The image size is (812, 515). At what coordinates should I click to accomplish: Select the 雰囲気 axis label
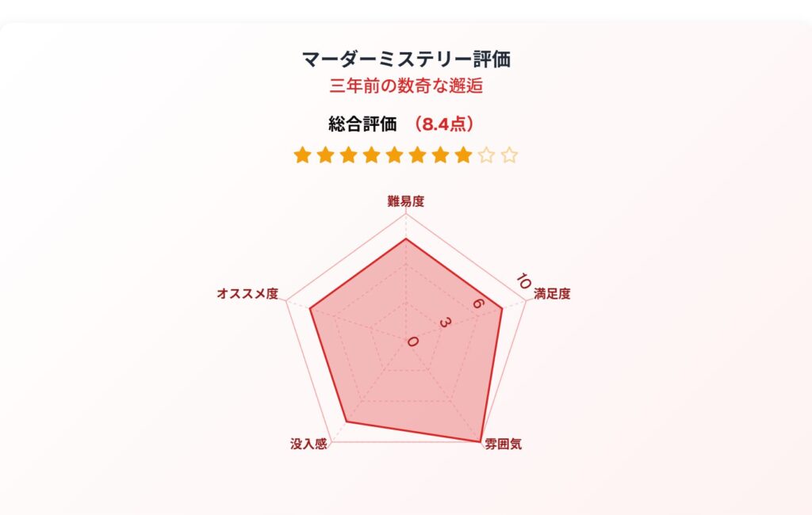503,444
